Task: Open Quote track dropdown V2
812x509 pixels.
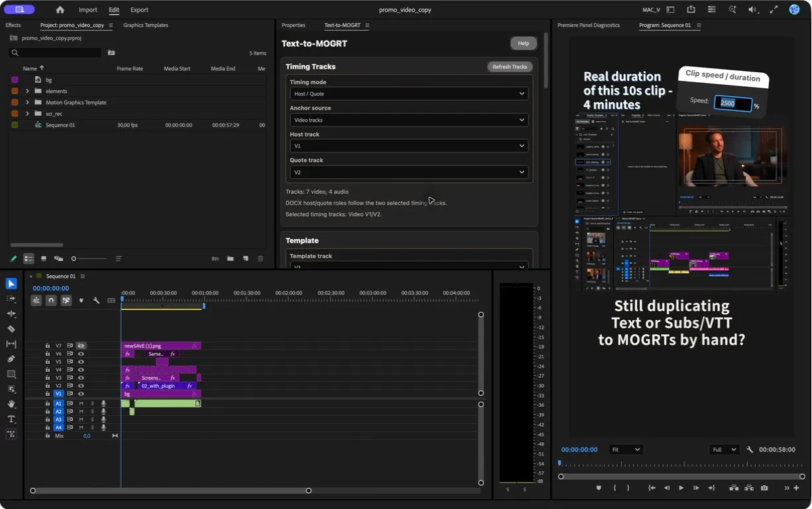Action: (x=409, y=172)
